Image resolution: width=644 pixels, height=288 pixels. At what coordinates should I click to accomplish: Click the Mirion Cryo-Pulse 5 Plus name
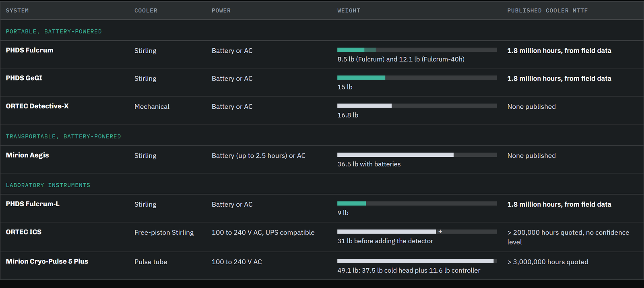click(47, 261)
